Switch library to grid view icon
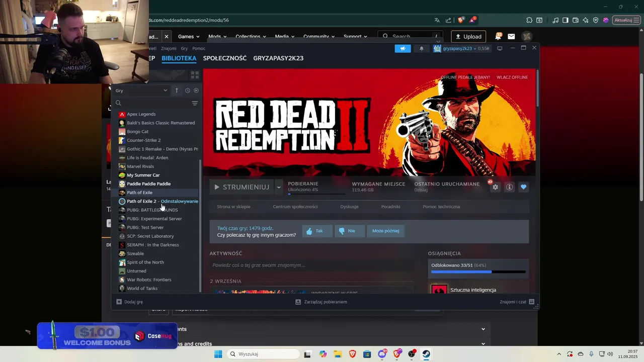The width and height of the screenshot is (644, 362). point(195,75)
